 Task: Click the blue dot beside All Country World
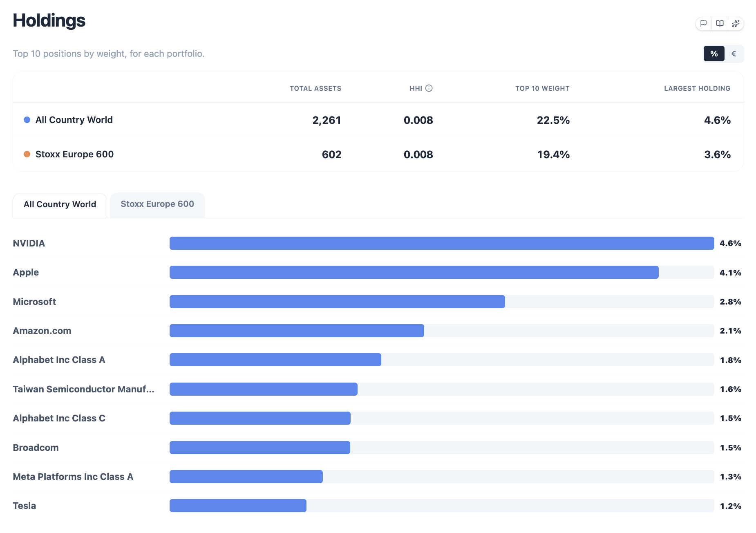[27, 120]
